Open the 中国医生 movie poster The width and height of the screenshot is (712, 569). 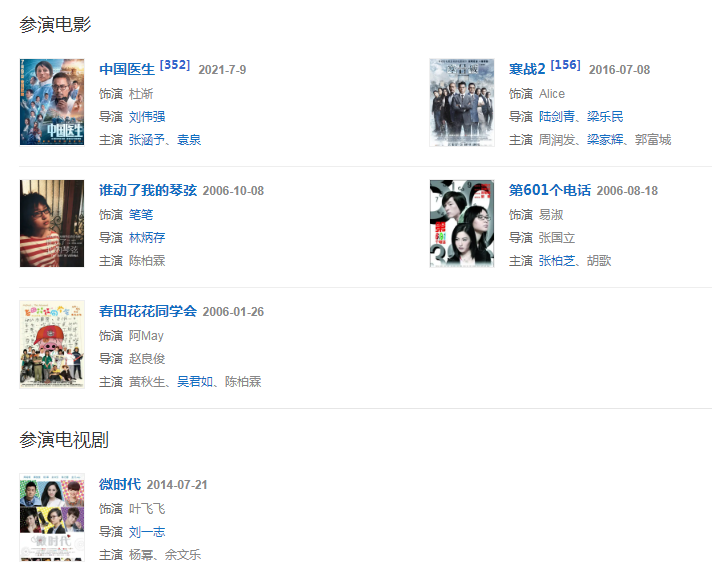(x=52, y=102)
